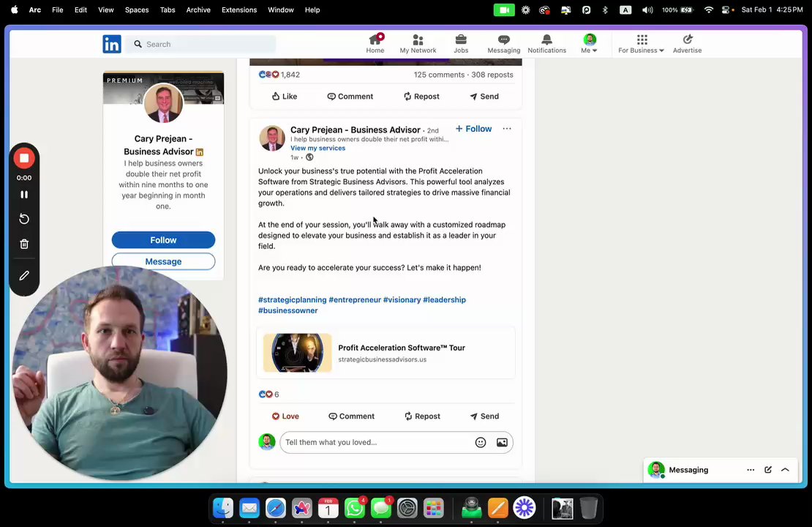The width and height of the screenshot is (812, 527).
Task: Comment on Cary Prejean's post
Action: pyautogui.click(x=351, y=416)
